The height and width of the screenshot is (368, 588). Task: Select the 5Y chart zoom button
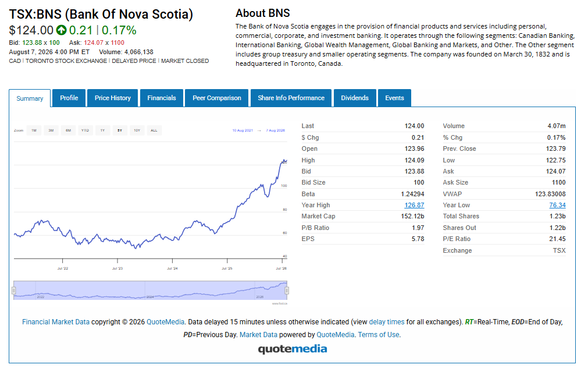120,130
